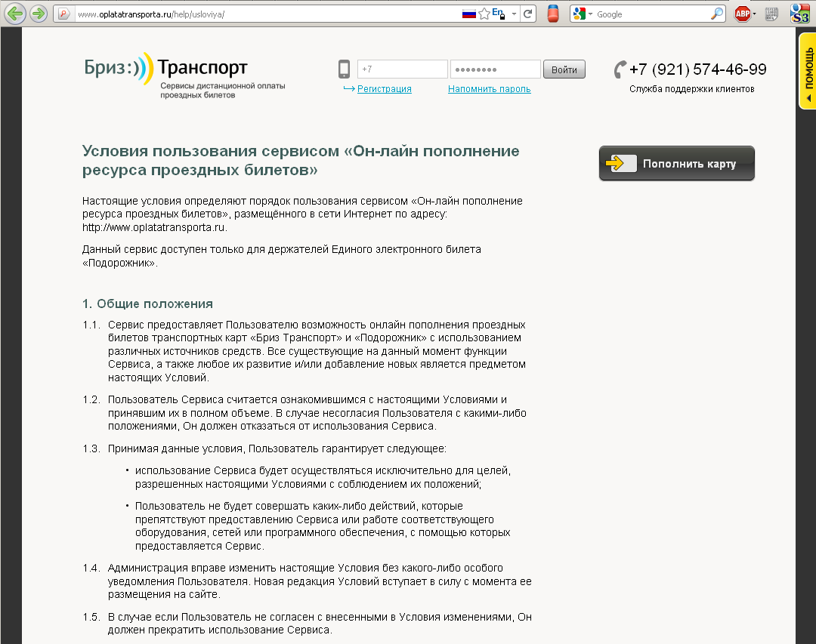
Task: Click the Пополнить карту button
Action: 676,163
